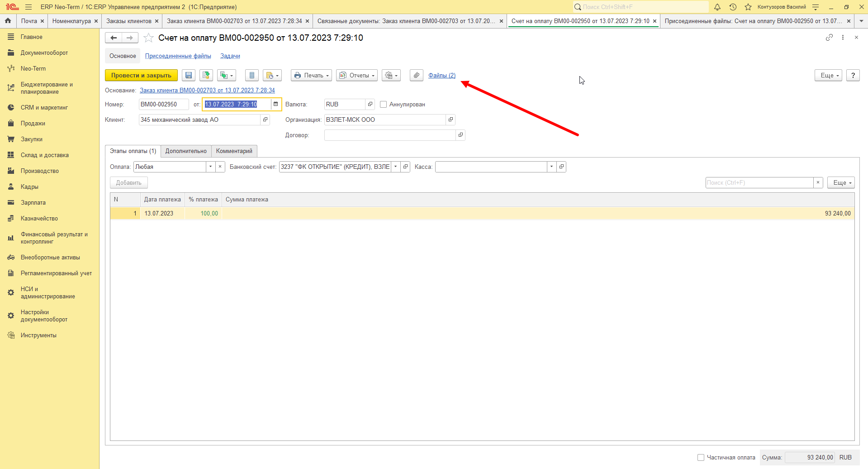
Task: Save the invoice with the floppy disk icon
Action: pos(189,75)
